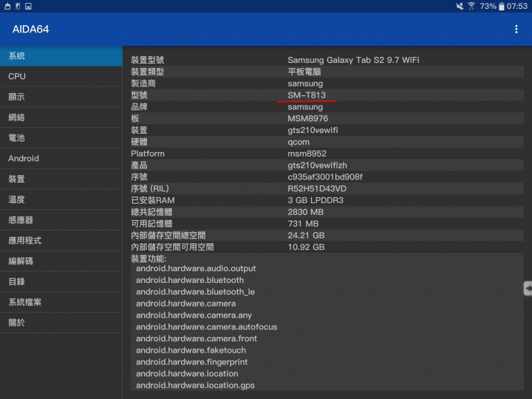The height and width of the screenshot is (399, 532).
Task: Tap the 裝置型號 label
Action: click(x=148, y=60)
